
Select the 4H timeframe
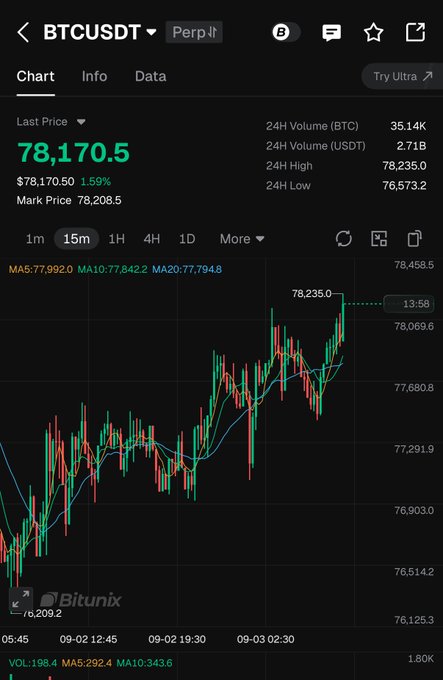tap(152, 239)
